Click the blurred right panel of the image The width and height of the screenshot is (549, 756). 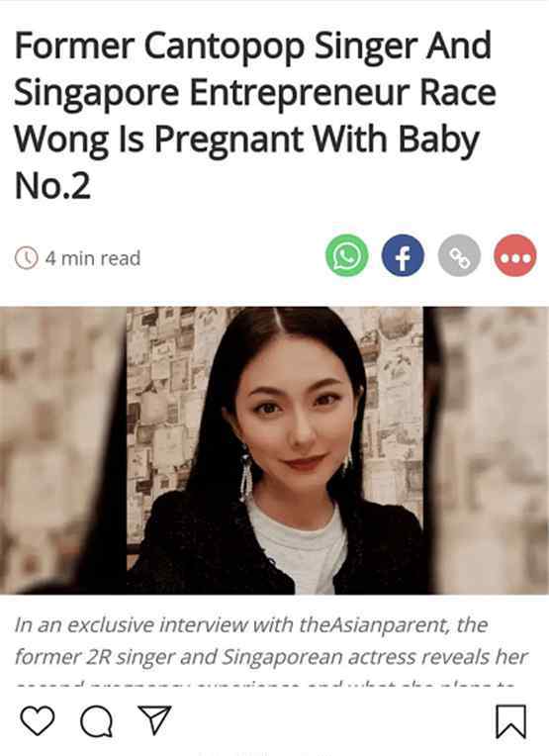(x=487, y=450)
